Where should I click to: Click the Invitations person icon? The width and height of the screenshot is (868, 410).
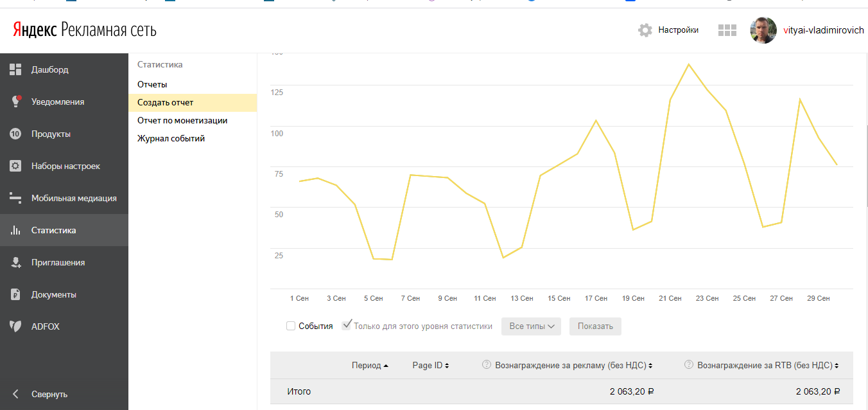[15, 262]
